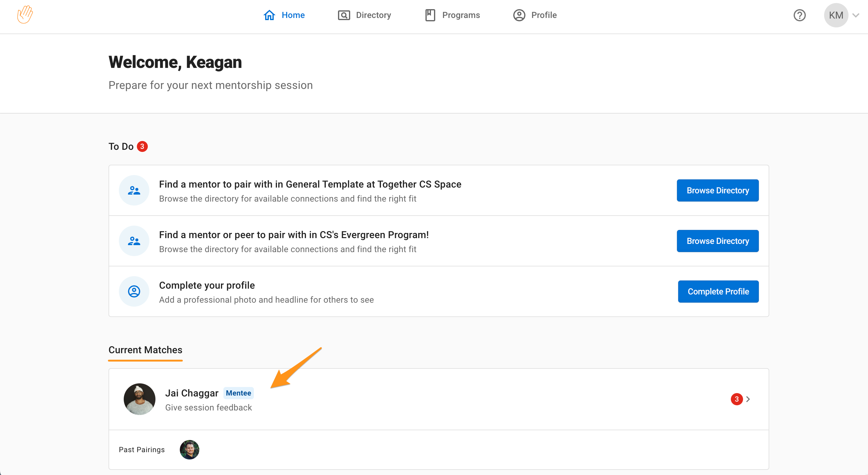Click 'Give session feedback' text
Screen dimensions: 868x475
(208, 408)
